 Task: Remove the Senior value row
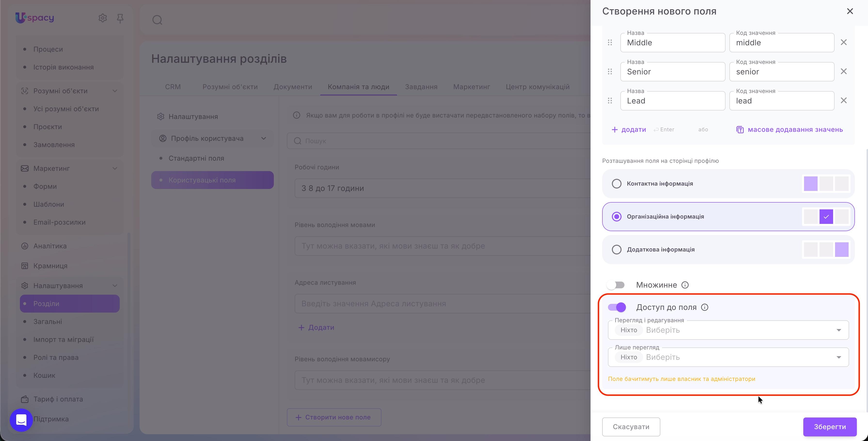tap(843, 71)
